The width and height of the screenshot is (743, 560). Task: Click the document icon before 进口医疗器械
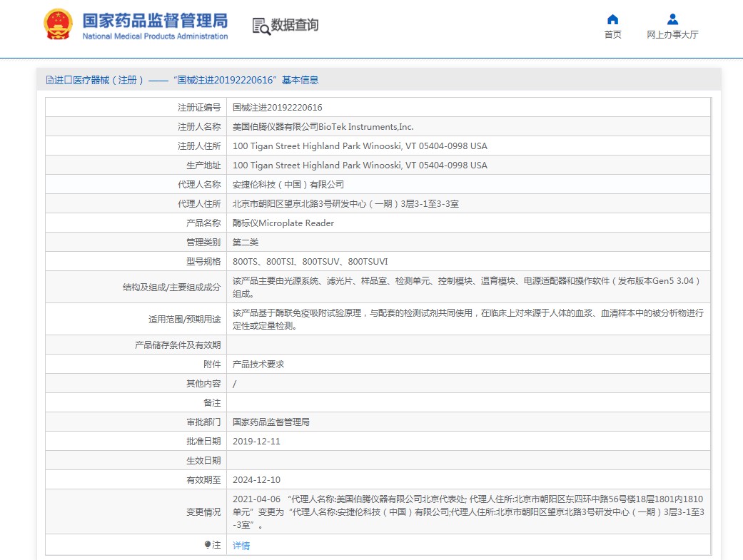[x=49, y=81]
